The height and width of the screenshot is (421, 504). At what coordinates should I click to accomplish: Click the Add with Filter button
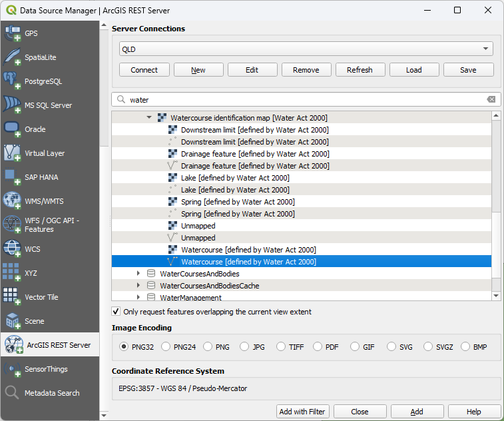(x=303, y=412)
